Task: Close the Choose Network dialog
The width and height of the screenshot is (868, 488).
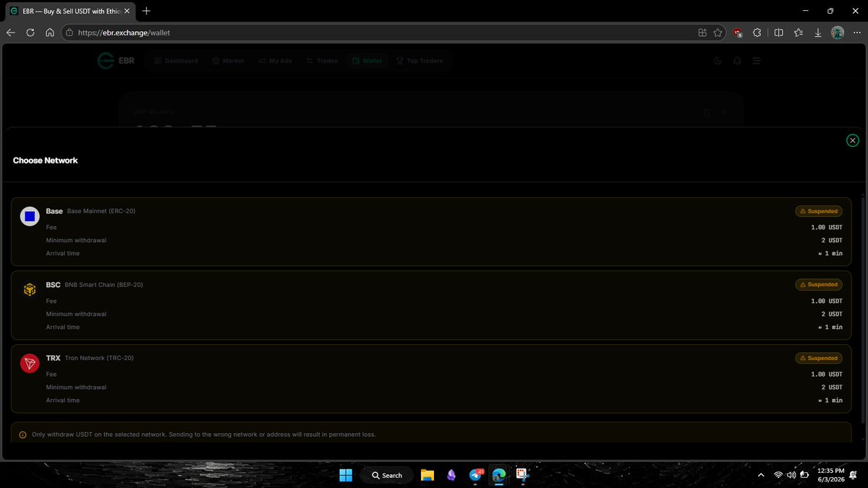Action: point(853,140)
